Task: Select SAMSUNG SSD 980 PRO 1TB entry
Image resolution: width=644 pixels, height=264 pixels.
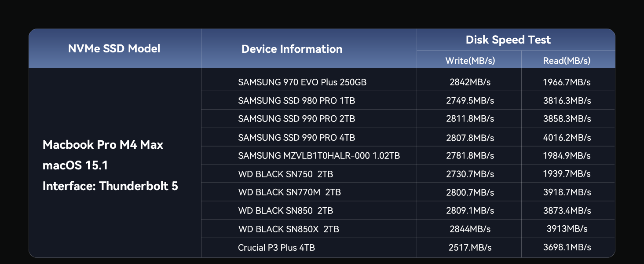Action: [x=296, y=101]
